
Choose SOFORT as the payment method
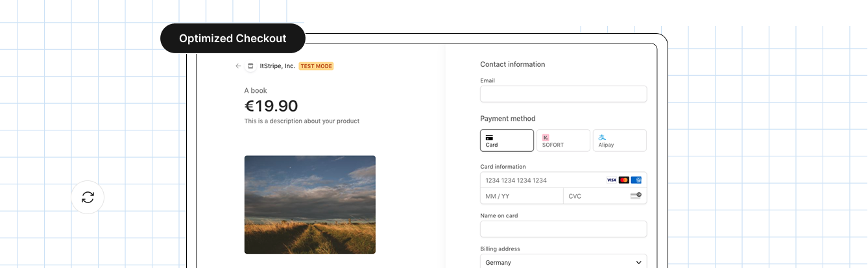pyautogui.click(x=563, y=140)
